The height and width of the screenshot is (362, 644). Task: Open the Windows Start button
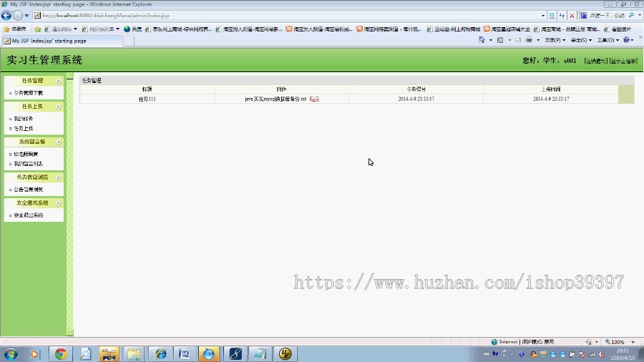tap(11, 354)
